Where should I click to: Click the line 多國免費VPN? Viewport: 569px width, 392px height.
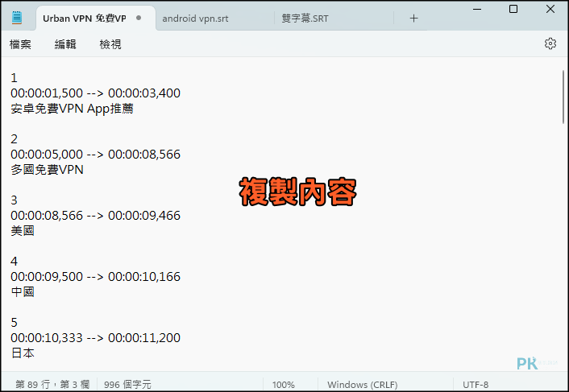pos(48,170)
